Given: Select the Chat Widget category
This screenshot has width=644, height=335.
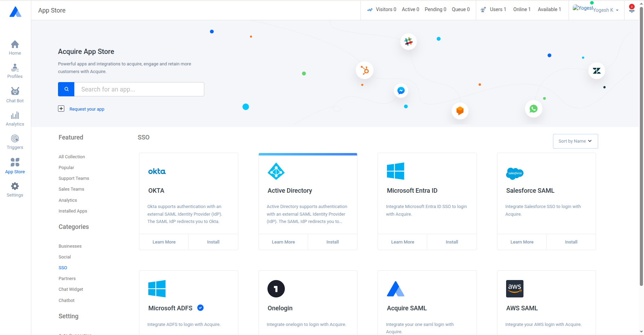Looking at the screenshot, I should click(71, 289).
